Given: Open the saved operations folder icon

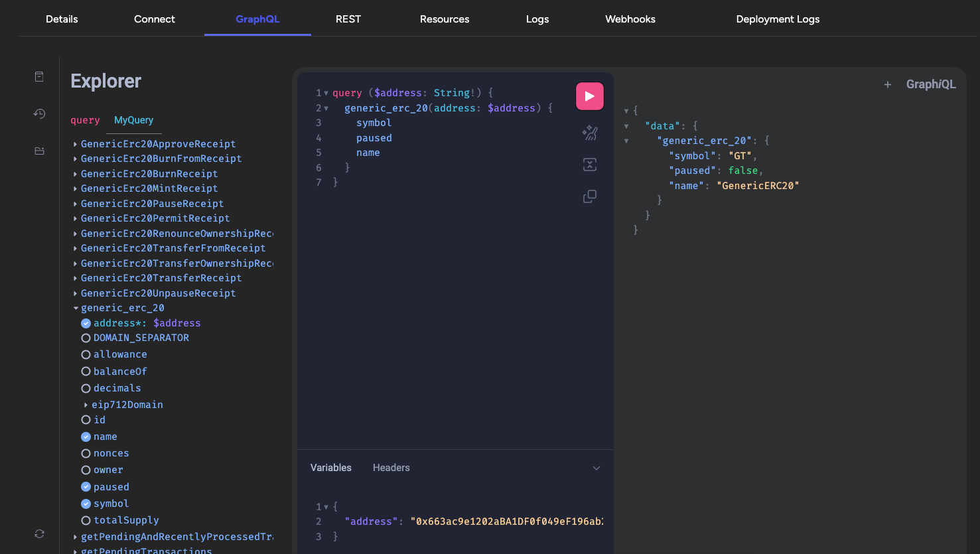Looking at the screenshot, I should coord(38,151).
